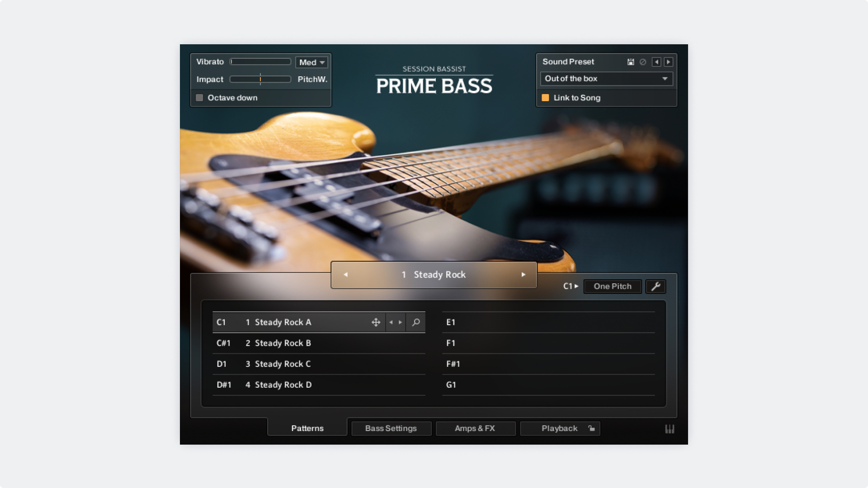Go to previous sound preset
The height and width of the screenshot is (488, 868).
(x=656, y=62)
